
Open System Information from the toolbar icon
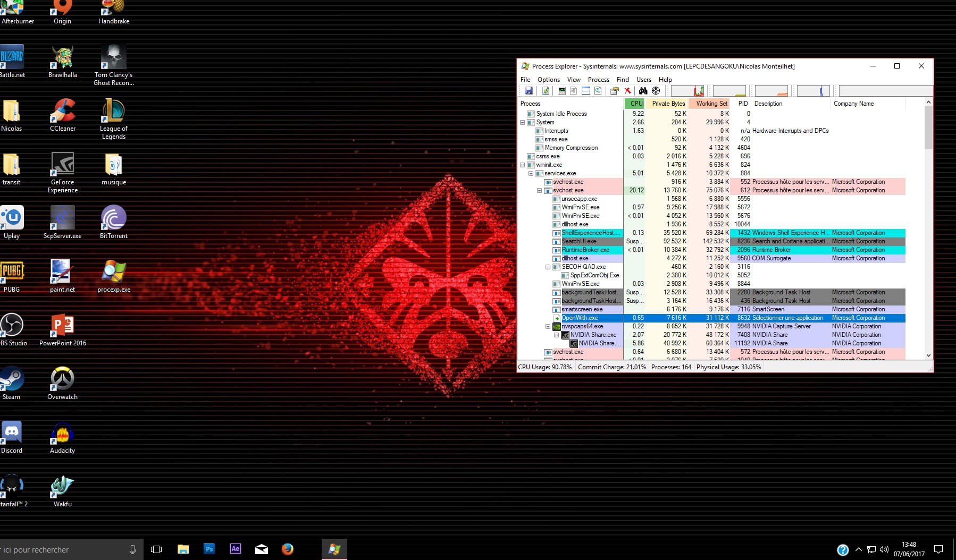pyautogui.click(x=562, y=91)
